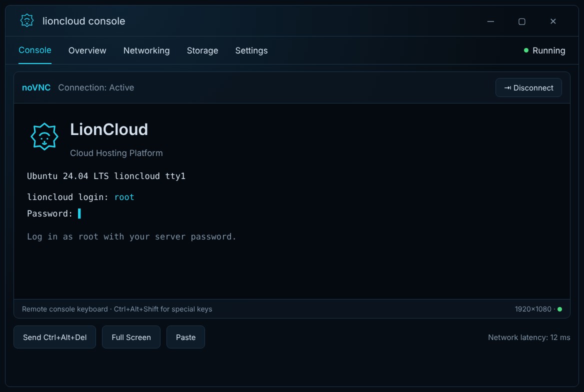This screenshot has width=584, height=392.
Task: Disconnect the noVNC session
Action: click(528, 87)
